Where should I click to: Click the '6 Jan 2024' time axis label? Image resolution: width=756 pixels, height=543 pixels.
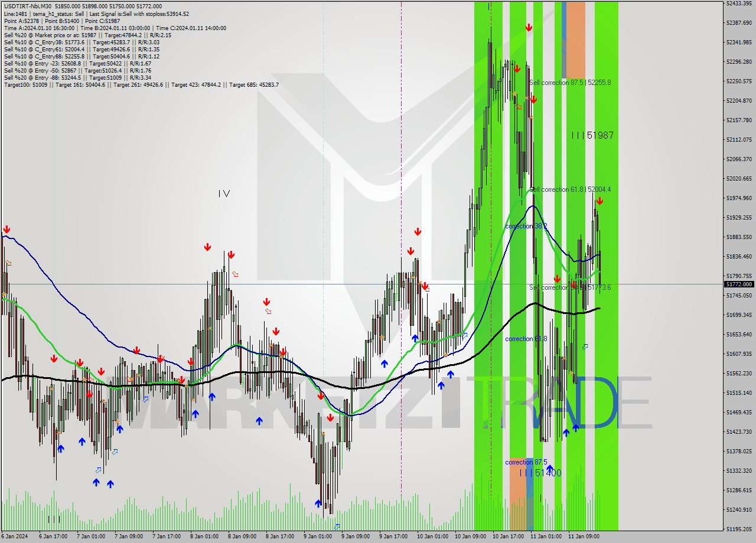[x=14, y=537]
